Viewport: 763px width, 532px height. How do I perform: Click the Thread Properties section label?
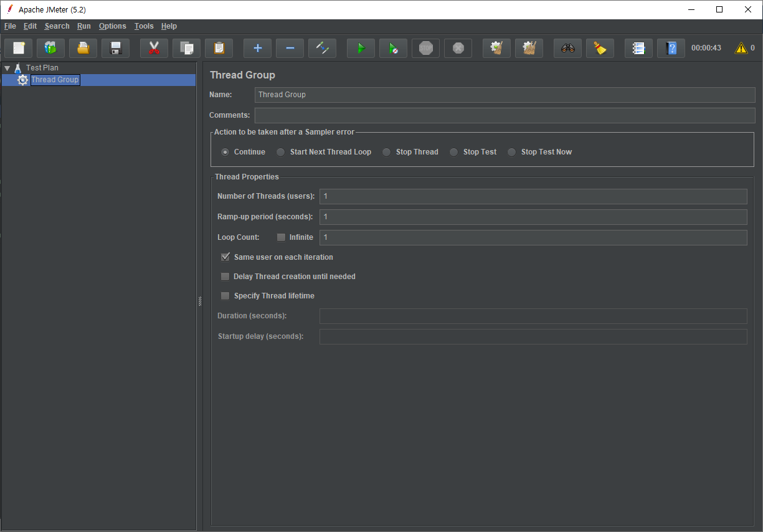pyautogui.click(x=247, y=177)
